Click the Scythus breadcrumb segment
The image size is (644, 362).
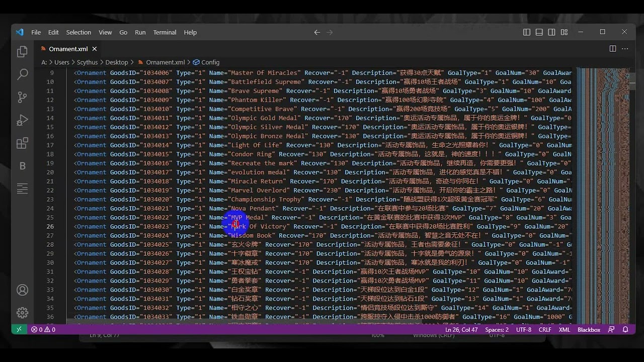[88, 62]
